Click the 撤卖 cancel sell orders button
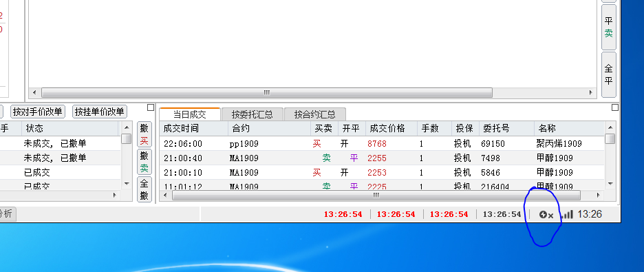The width and height of the screenshot is (644, 272). (x=144, y=162)
